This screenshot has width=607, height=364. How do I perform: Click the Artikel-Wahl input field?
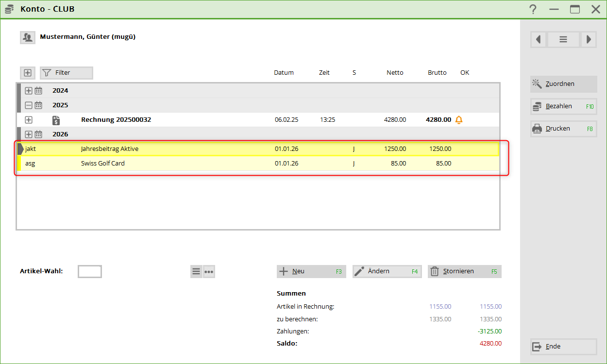click(90, 271)
